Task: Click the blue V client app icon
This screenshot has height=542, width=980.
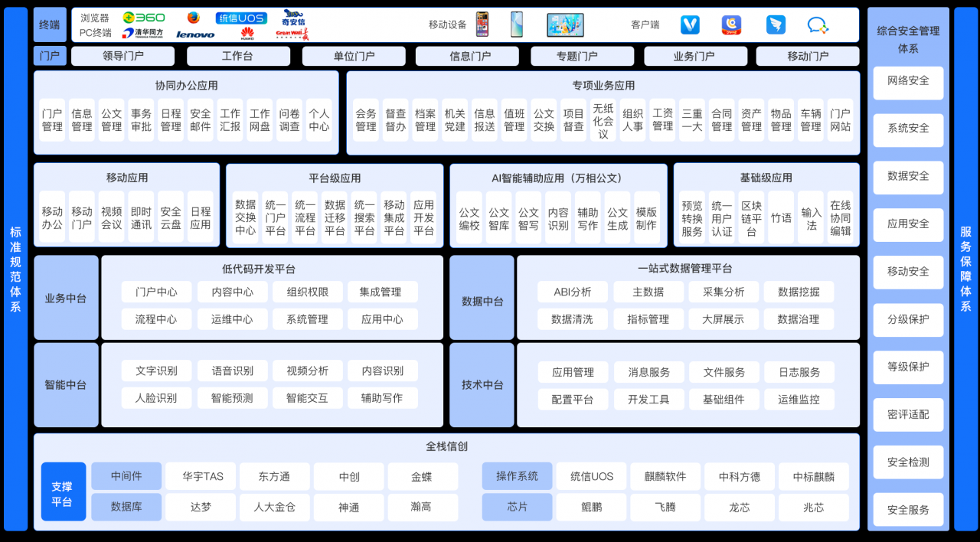Action: (690, 24)
